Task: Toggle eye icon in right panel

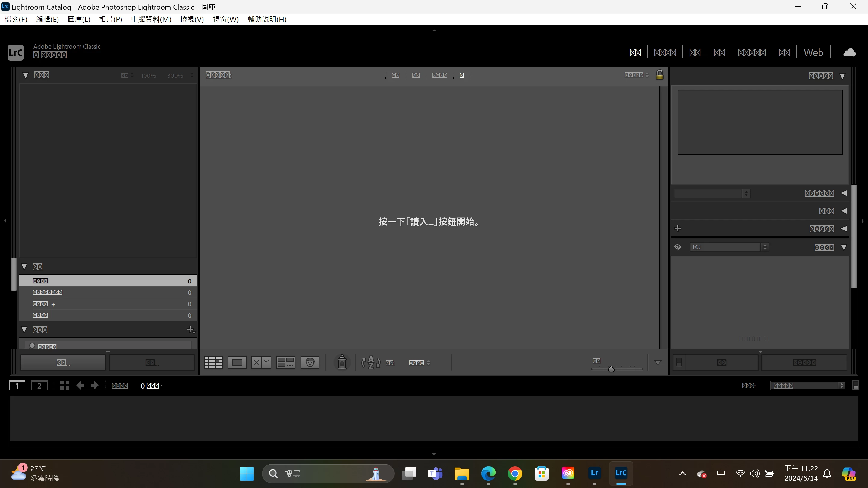Action: [678, 247]
